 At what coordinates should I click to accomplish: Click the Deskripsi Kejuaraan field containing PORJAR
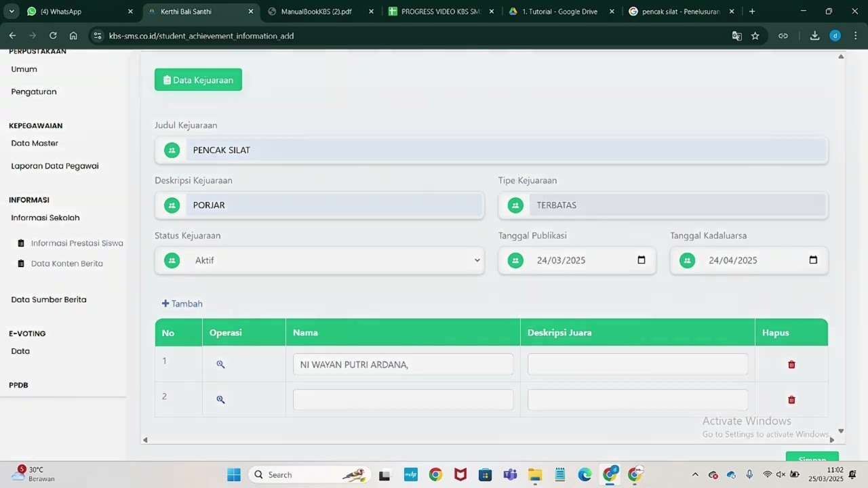pyautogui.click(x=319, y=205)
